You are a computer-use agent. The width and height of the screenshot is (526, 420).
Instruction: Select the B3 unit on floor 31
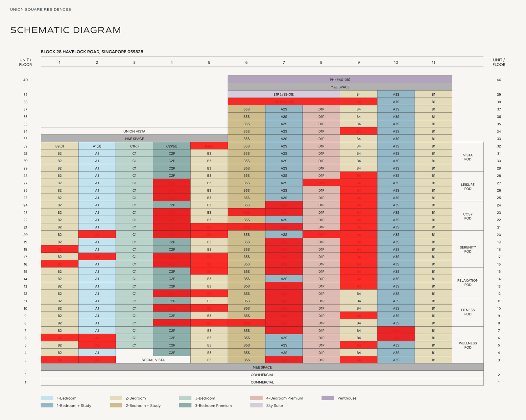point(209,153)
